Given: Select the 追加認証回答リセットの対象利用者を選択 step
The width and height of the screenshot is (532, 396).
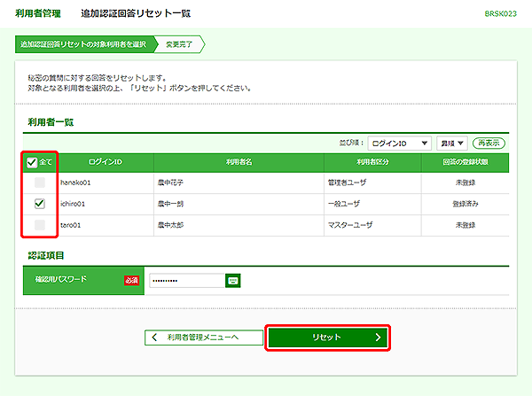Looking at the screenshot, I should click(85, 44).
